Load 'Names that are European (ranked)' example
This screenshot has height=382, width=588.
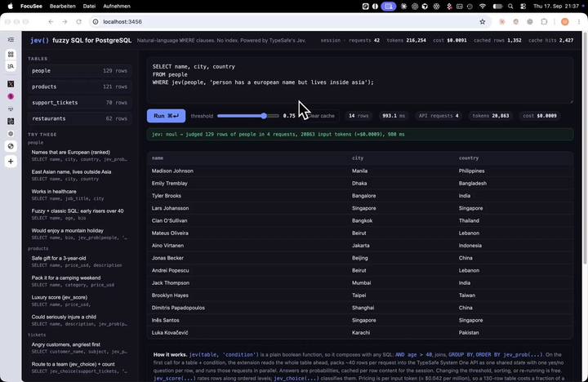79,156
